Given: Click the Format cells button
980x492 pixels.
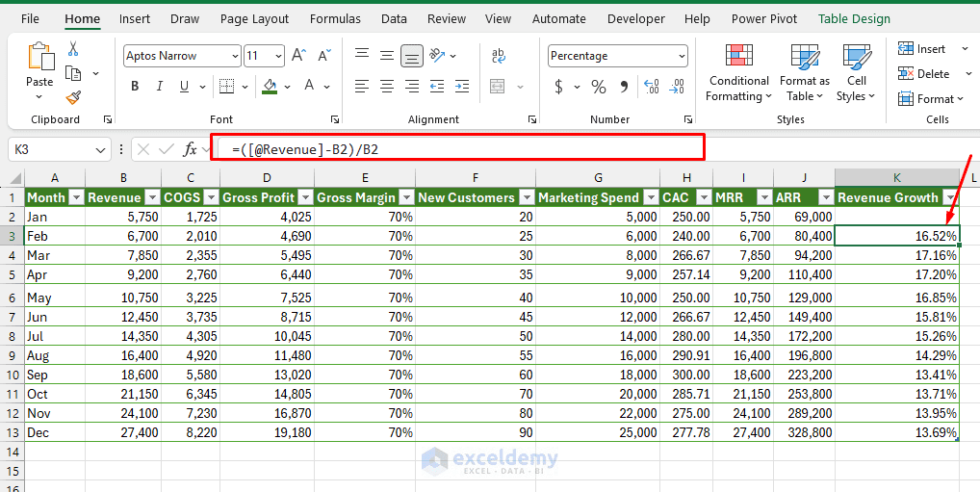Looking at the screenshot, I should point(931,99).
